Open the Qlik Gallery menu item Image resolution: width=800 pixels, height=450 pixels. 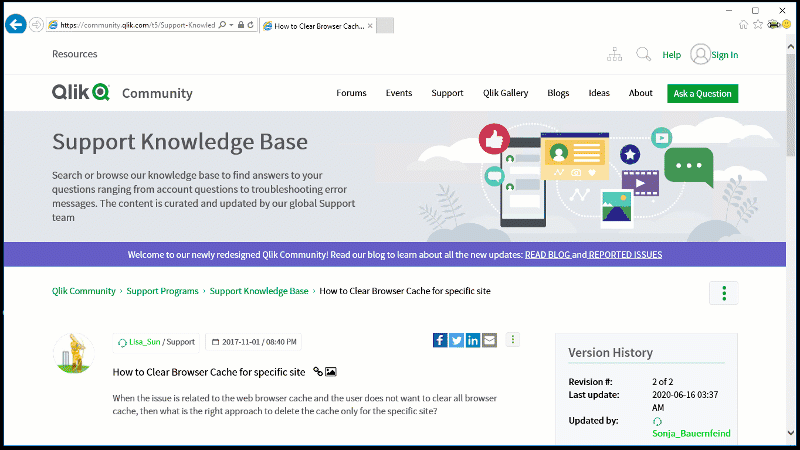point(506,93)
